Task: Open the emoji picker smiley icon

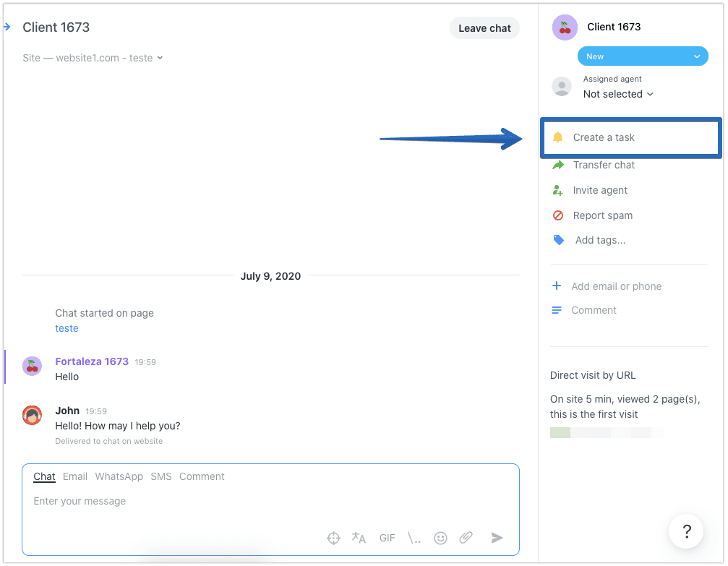Action: 440,538
